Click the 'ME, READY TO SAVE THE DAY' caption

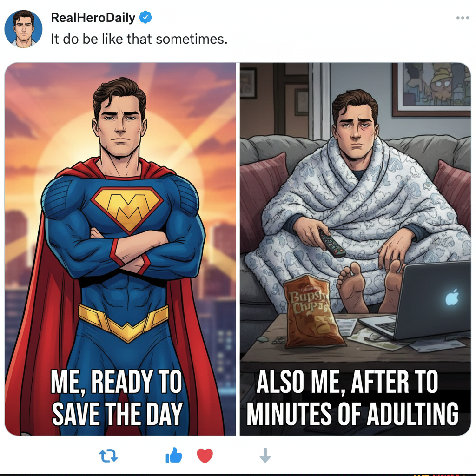click(x=116, y=398)
